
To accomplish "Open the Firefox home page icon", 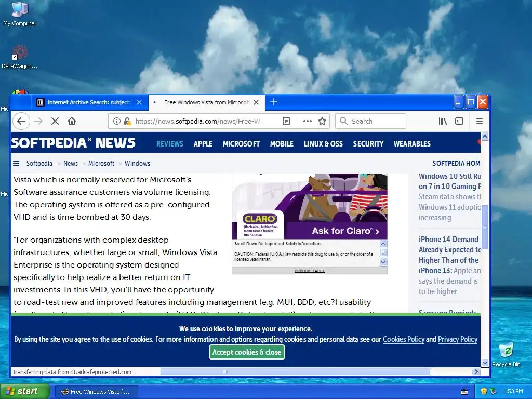I will 72,121.
